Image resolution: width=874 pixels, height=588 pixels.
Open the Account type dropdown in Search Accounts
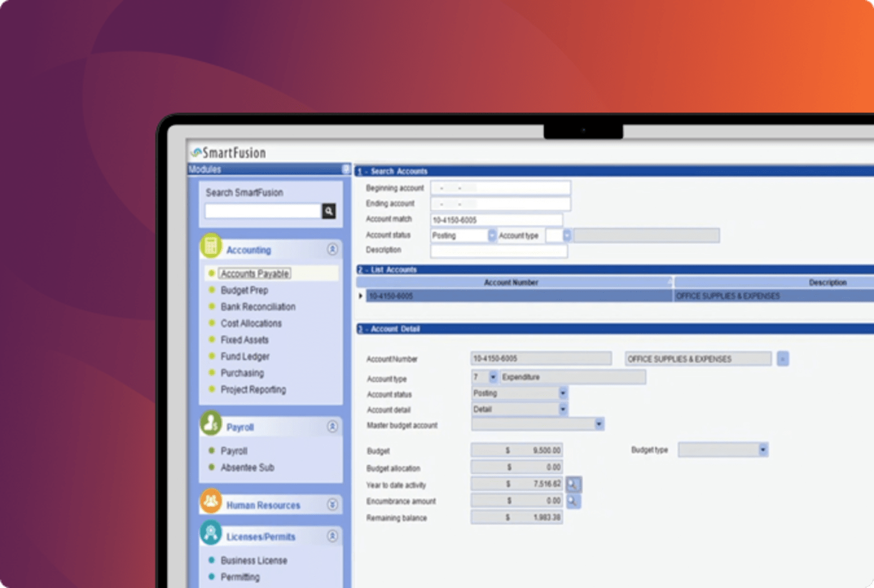click(566, 235)
